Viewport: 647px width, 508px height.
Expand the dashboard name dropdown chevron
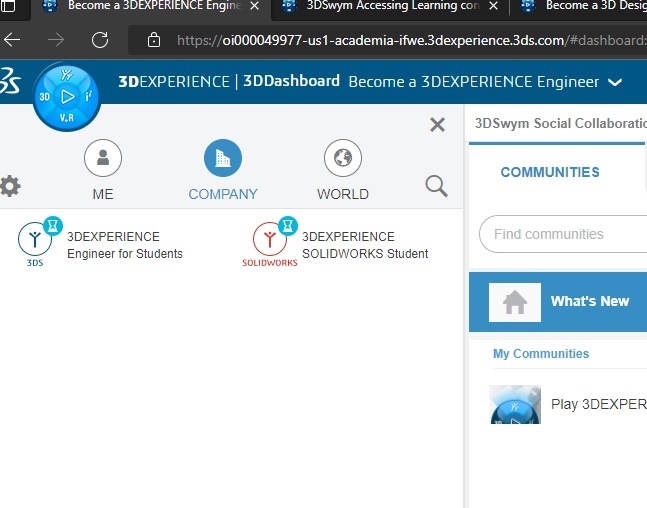coord(615,82)
